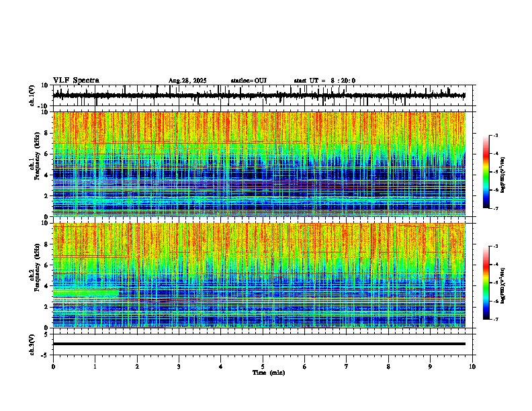Click the ch.1 voltage waveform trace
Viewport: 532px width, 411px height.
(259, 95)
